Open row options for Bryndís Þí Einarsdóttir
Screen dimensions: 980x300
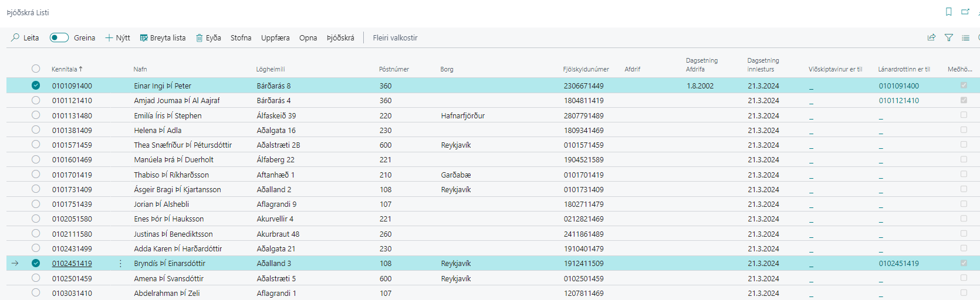(x=120, y=264)
